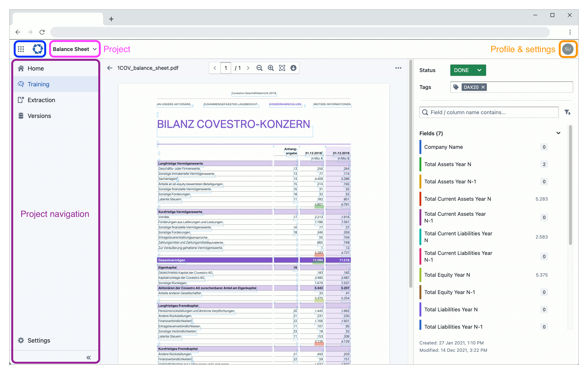Open the DONE status dropdown

[468, 70]
